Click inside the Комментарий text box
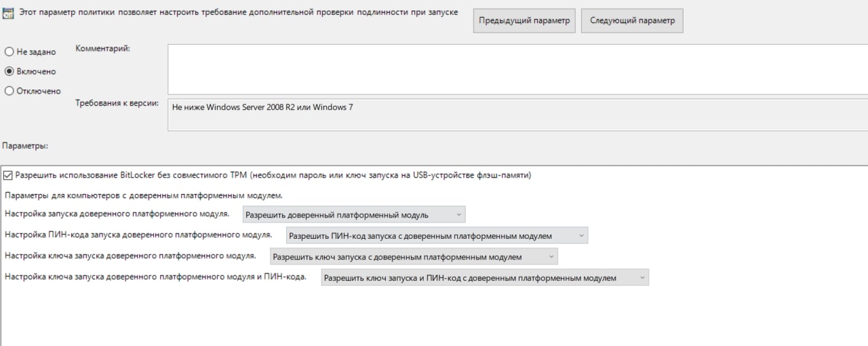The height and width of the screenshot is (346, 868). tap(515, 69)
